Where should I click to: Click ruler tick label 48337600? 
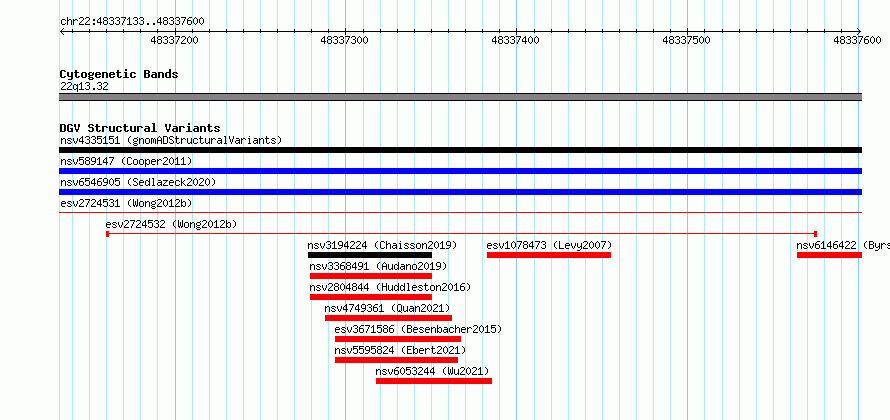(857, 40)
